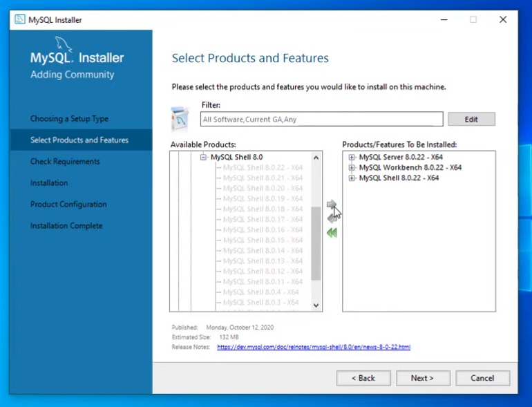Select MySQL Shell 8.0.15 - X64

tap(263, 240)
